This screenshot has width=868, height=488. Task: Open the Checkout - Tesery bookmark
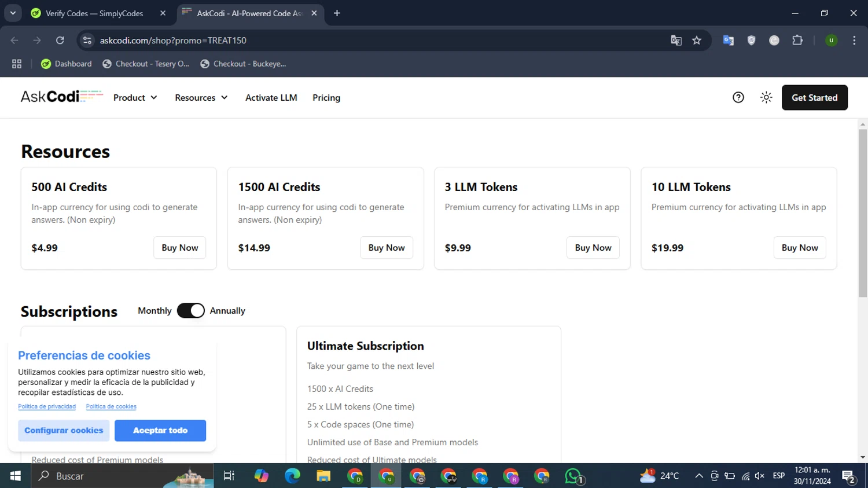click(x=146, y=64)
